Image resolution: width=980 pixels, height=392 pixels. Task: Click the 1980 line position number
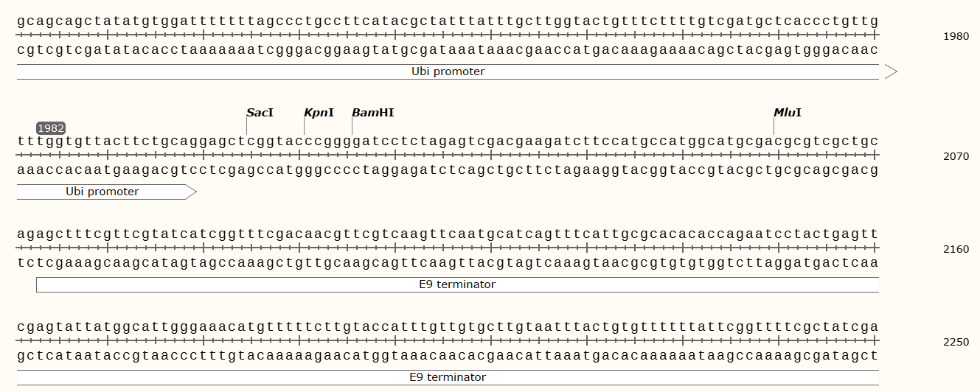[x=956, y=36]
